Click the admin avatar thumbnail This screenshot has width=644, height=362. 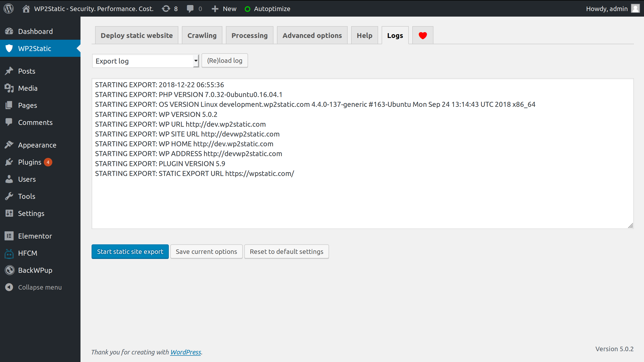coord(635,9)
